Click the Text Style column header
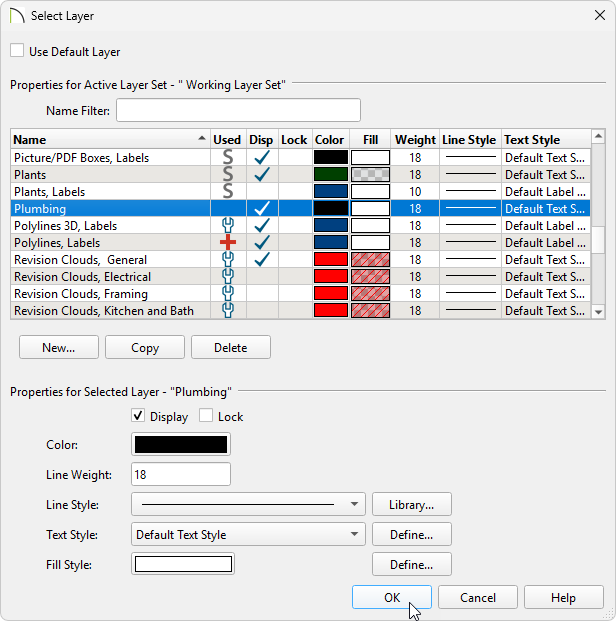Image resolution: width=616 pixels, height=621 pixels. click(x=546, y=139)
